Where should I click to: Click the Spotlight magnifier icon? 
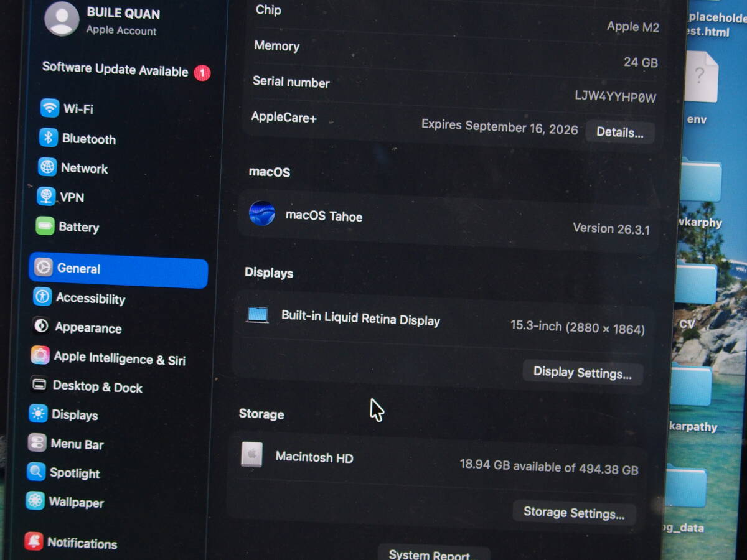[x=36, y=472]
